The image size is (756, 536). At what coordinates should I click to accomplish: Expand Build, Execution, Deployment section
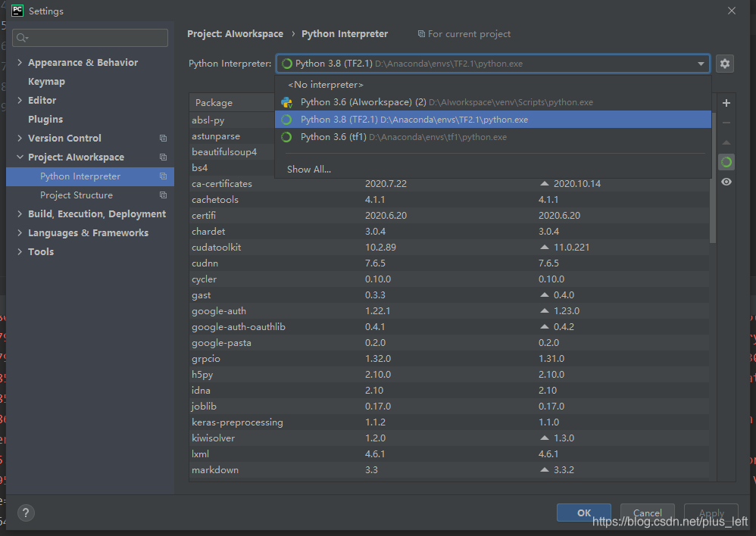tap(20, 214)
